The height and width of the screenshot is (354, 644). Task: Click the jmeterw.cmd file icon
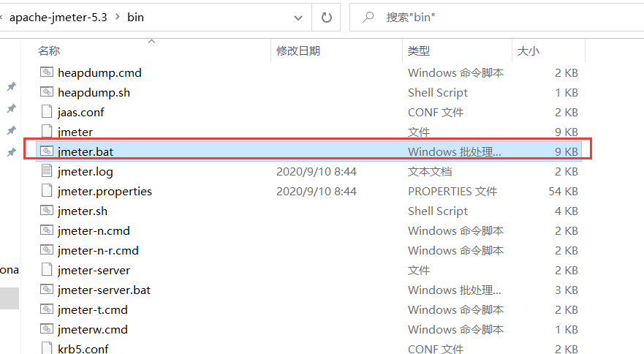point(47,329)
